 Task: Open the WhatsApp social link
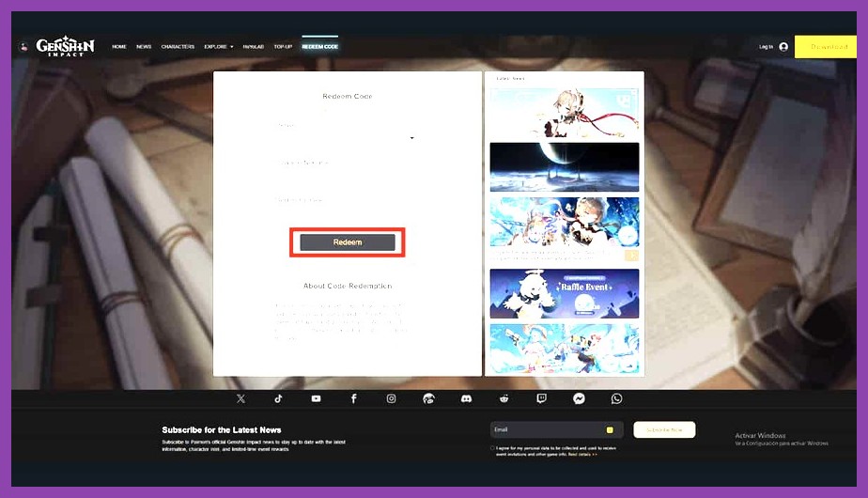[x=616, y=398]
